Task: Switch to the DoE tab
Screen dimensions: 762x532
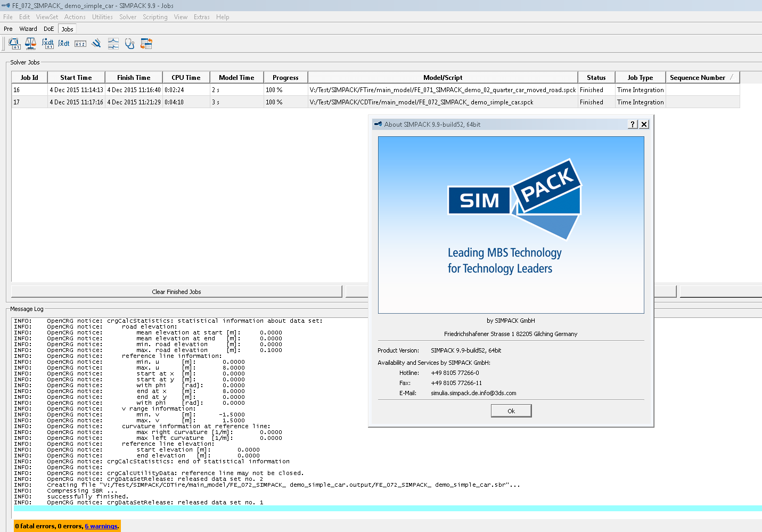Action: (x=49, y=29)
